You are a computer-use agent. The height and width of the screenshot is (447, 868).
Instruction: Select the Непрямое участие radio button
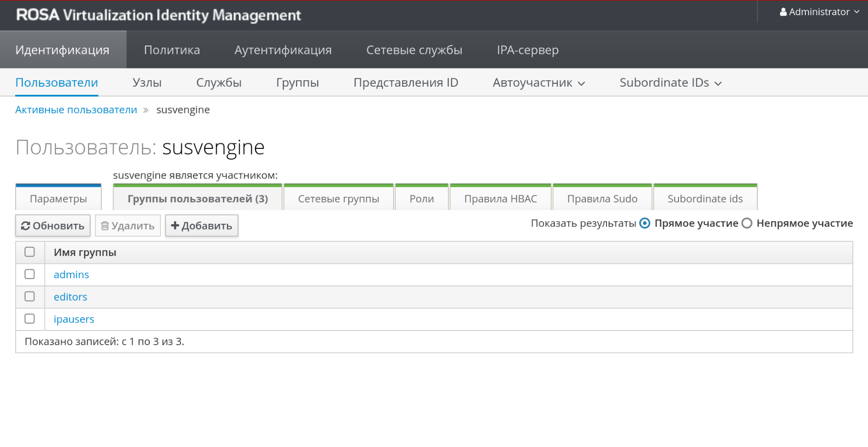click(x=747, y=223)
